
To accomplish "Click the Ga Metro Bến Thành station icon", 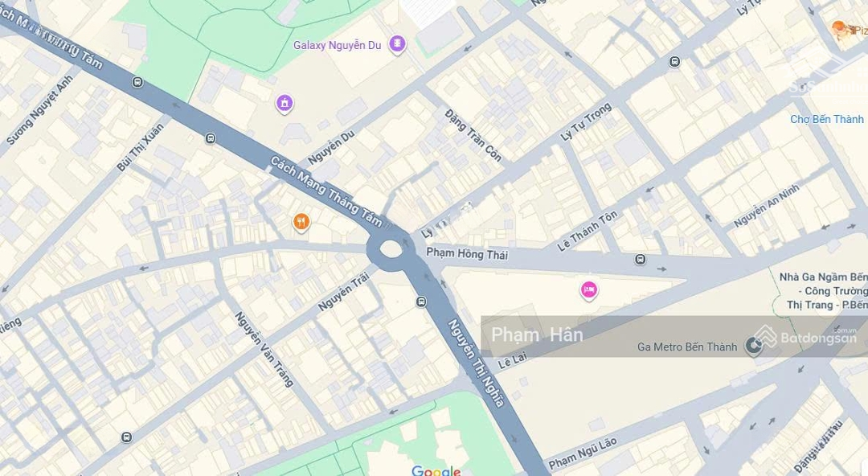I will point(753,347).
